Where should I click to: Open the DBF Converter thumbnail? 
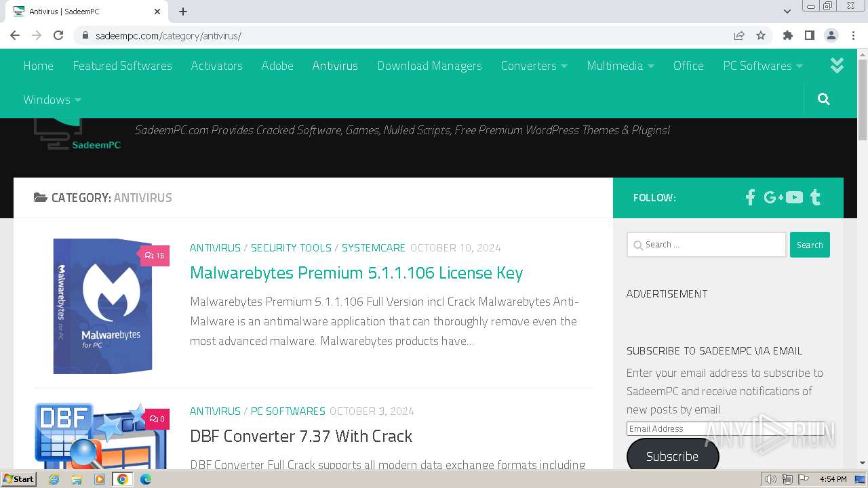[100, 436]
